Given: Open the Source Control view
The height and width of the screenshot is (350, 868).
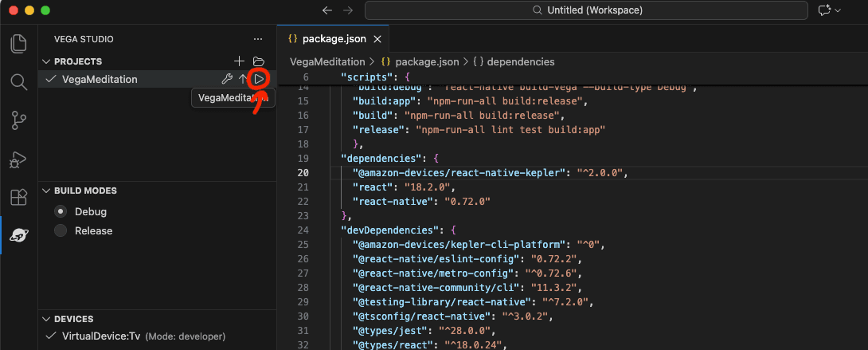Looking at the screenshot, I should 18,120.
